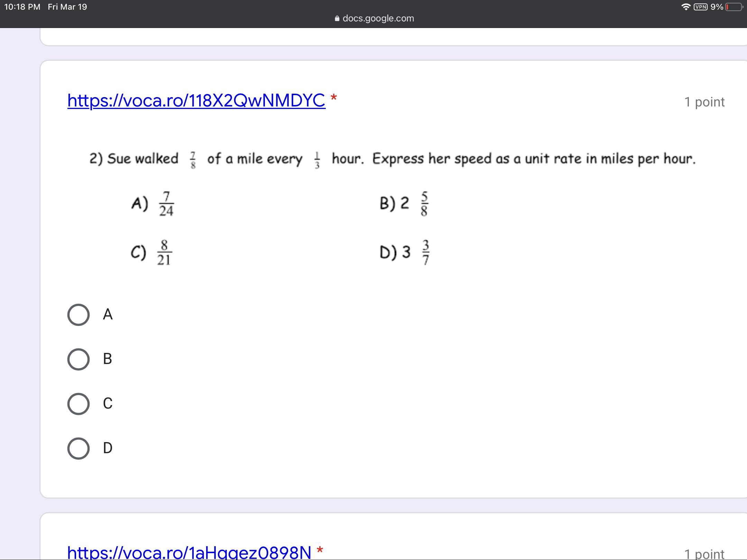Tap the question 2 text image

click(x=392, y=159)
